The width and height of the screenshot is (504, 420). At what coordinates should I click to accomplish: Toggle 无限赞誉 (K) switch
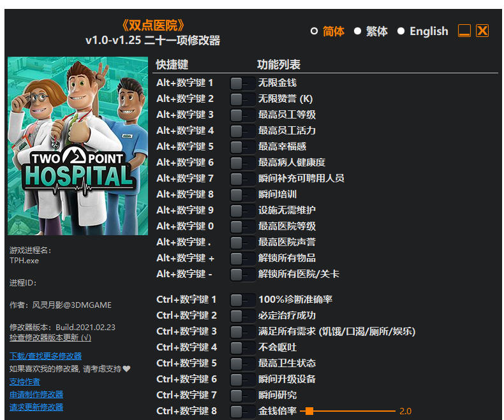(x=242, y=99)
